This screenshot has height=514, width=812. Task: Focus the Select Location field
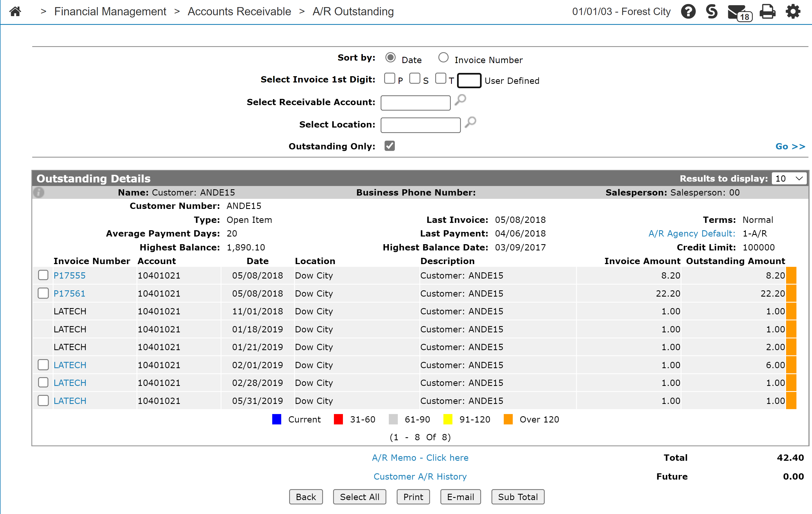420,125
